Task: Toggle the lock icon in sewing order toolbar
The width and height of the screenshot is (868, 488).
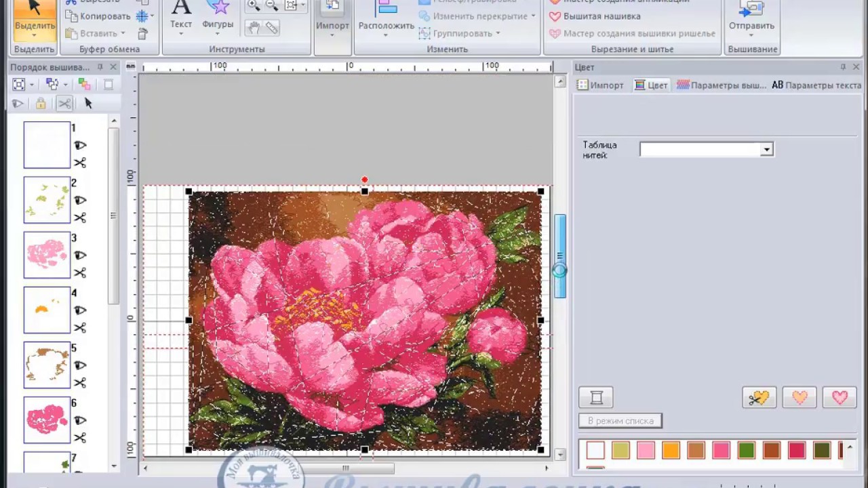Action: click(x=41, y=104)
